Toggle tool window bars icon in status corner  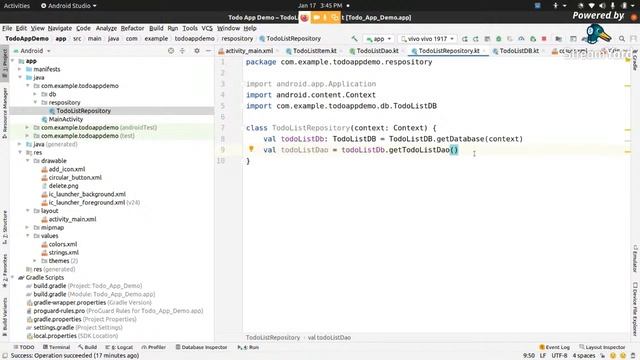click(5, 356)
